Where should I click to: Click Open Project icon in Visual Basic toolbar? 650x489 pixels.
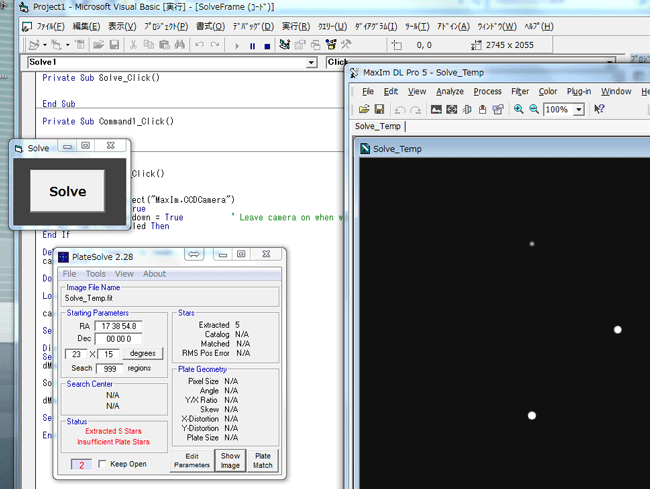[x=98, y=45]
